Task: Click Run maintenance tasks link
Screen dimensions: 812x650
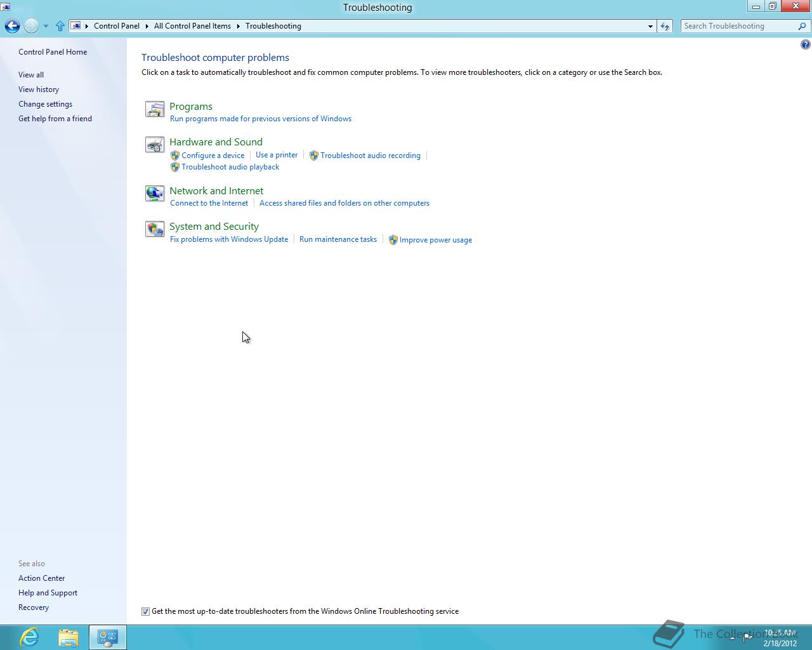Action: point(338,239)
